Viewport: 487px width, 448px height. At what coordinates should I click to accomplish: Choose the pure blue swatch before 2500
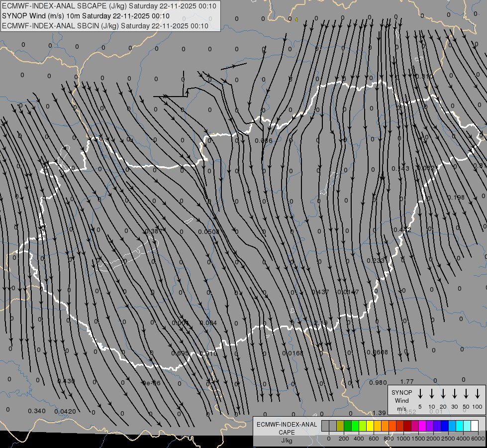[445, 426]
